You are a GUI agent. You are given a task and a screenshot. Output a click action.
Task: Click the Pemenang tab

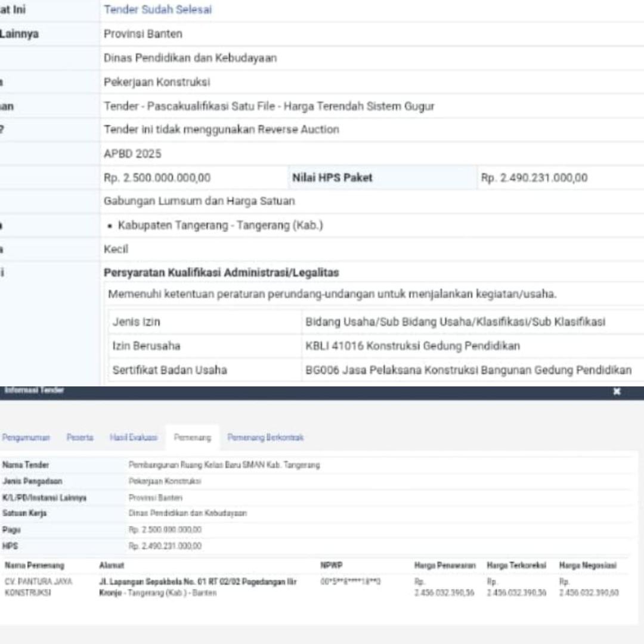[x=192, y=438]
